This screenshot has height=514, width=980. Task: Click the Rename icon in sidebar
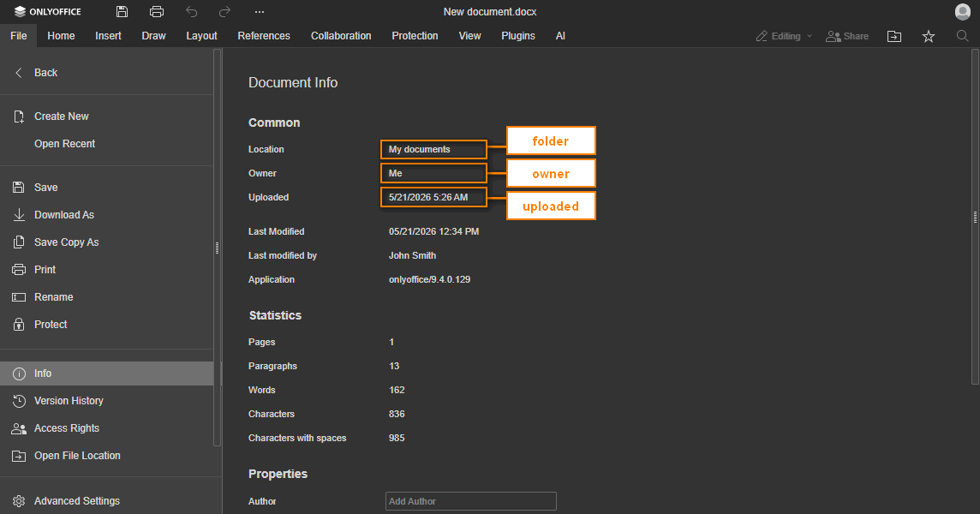click(19, 297)
